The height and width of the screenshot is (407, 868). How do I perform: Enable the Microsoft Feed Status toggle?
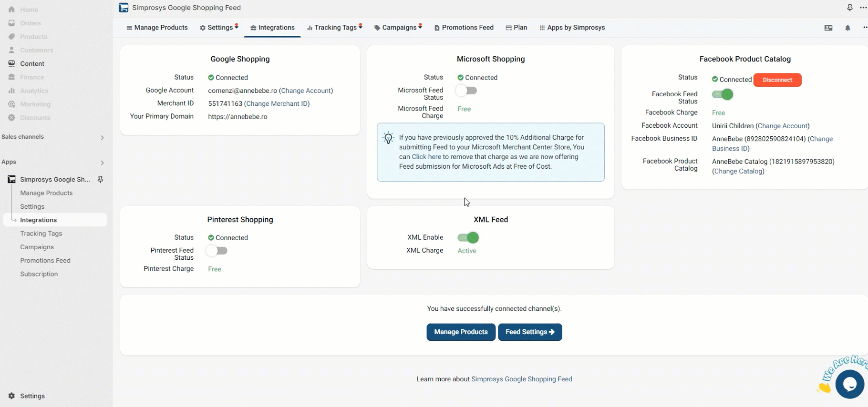[466, 91]
